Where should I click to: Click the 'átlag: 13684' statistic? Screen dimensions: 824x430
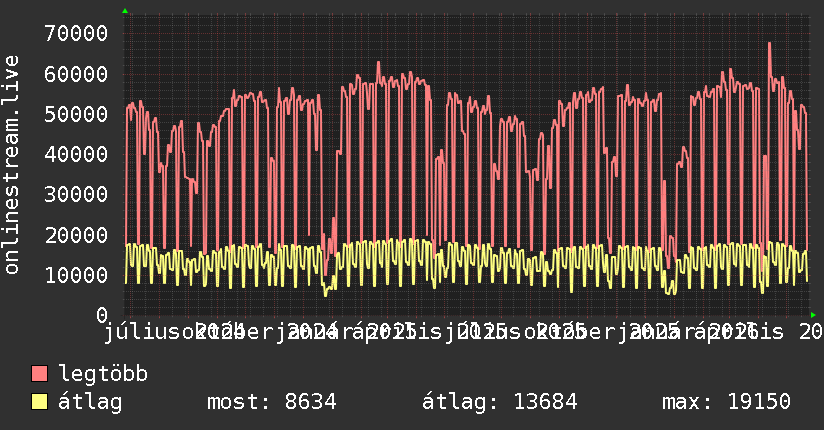click(500, 402)
